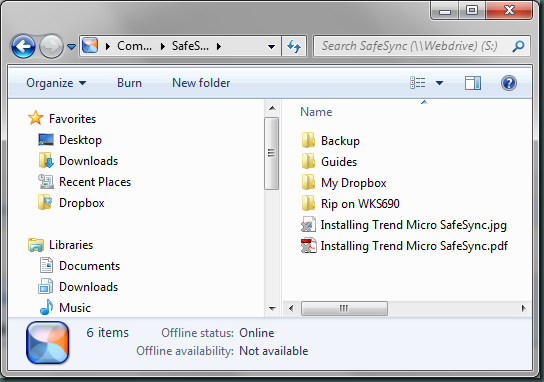Select Recent Places in Favorites
Image resolution: width=544 pixels, height=382 pixels.
95,182
